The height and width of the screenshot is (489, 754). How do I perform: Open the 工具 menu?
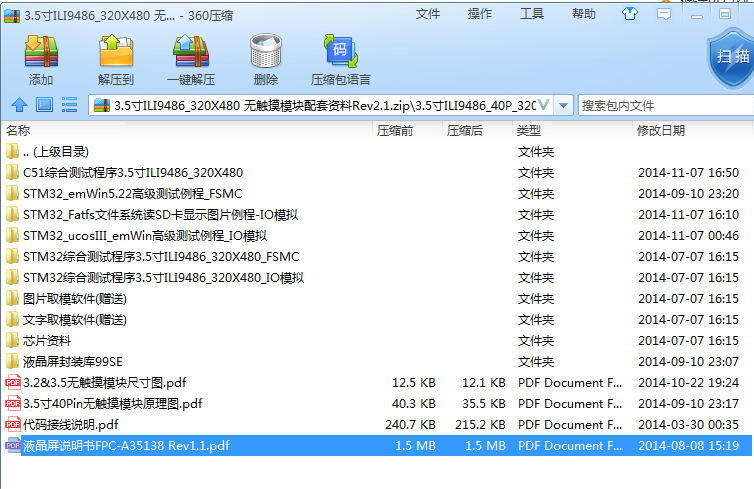coord(531,14)
